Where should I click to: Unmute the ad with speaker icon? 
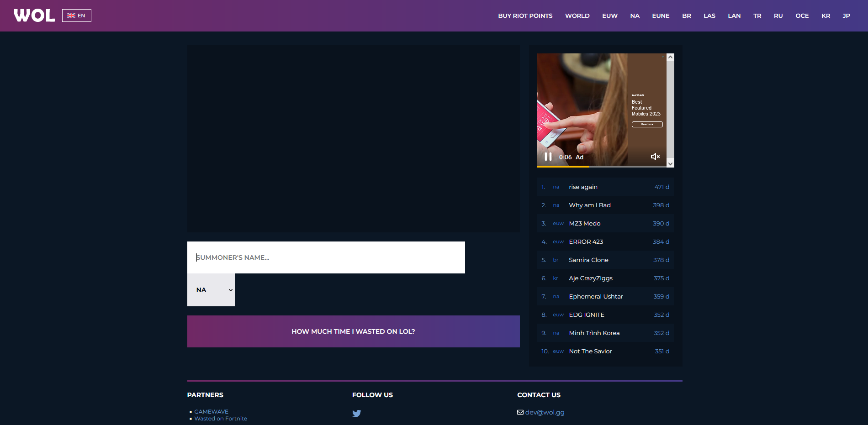[655, 157]
